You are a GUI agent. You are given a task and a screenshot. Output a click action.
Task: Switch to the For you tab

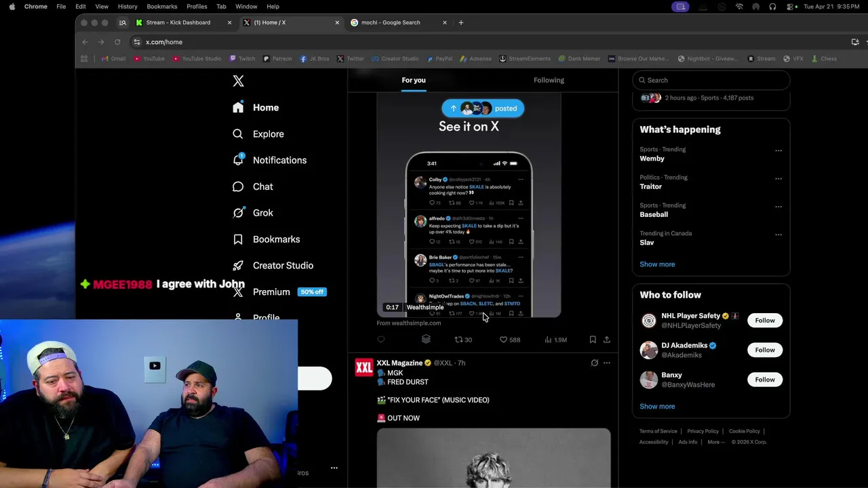414,80
